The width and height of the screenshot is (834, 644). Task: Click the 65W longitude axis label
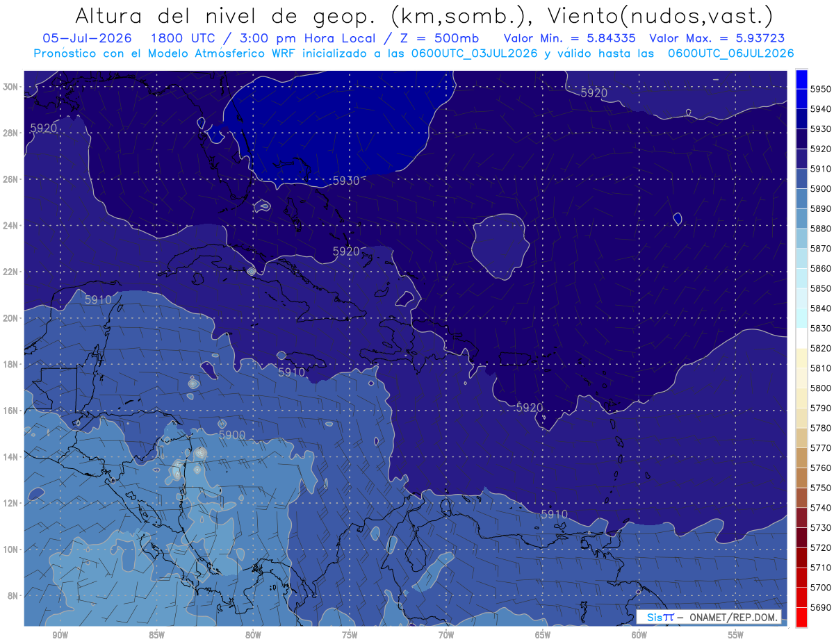pyautogui.click(x=543, y=634)
